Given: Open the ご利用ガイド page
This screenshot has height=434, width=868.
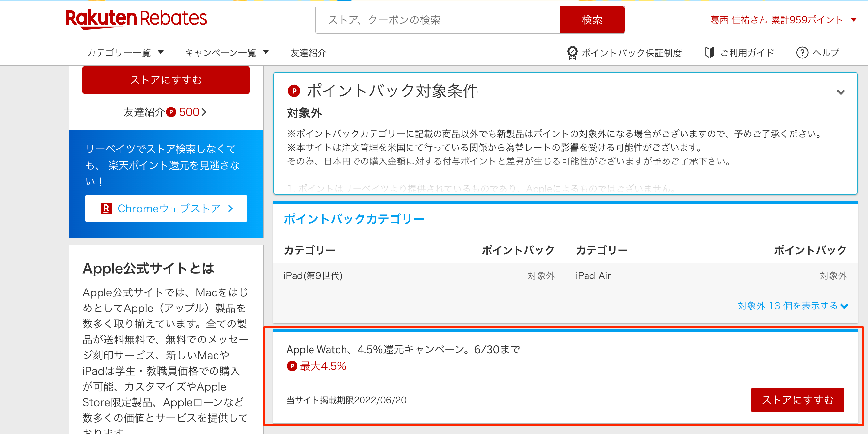Looking at the screenshot, I should coord(740,53).
